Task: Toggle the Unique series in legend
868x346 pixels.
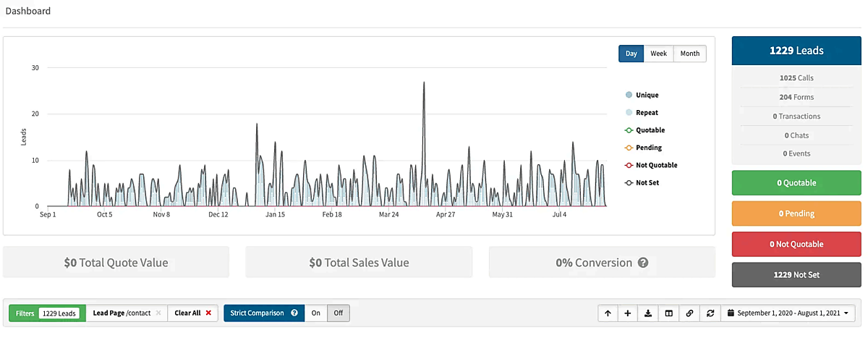Action: point(647,95)
